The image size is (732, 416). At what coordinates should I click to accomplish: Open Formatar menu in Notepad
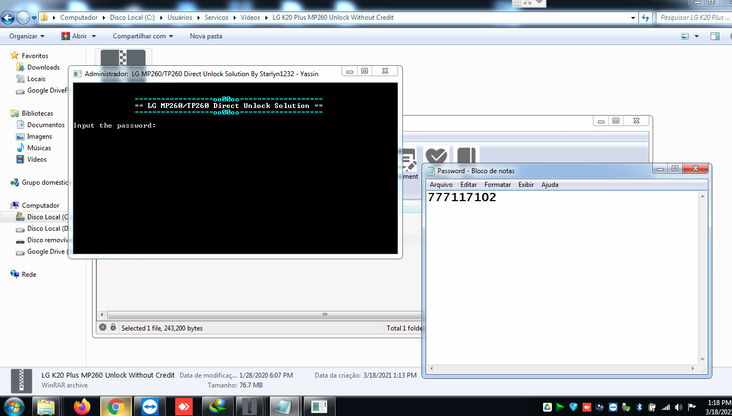[x=497, y=184]
